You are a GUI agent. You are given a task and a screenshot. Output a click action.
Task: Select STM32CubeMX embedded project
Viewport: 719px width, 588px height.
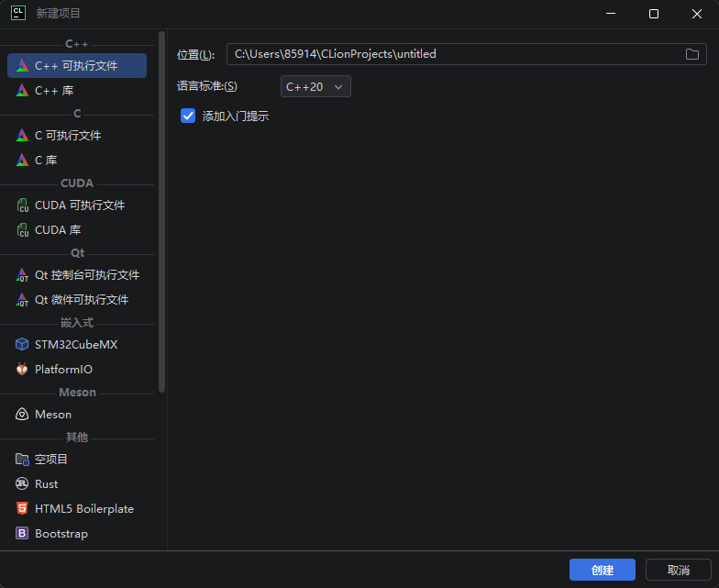(77, 345)
